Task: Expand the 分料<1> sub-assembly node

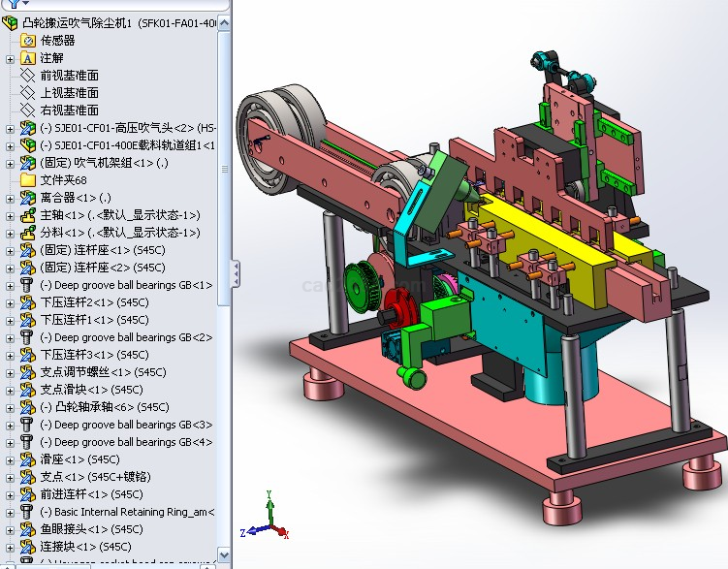Action: pos(10,233)
